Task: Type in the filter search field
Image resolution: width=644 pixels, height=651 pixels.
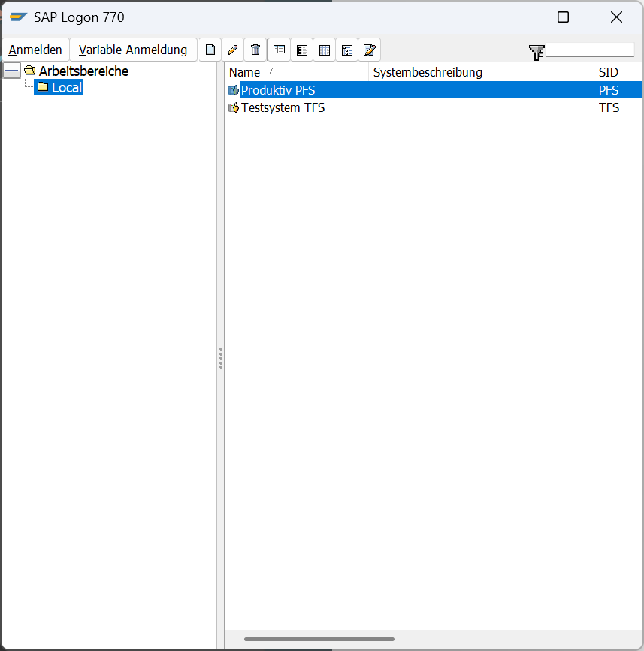Action: pyautogui.click(x=590, y=50)
